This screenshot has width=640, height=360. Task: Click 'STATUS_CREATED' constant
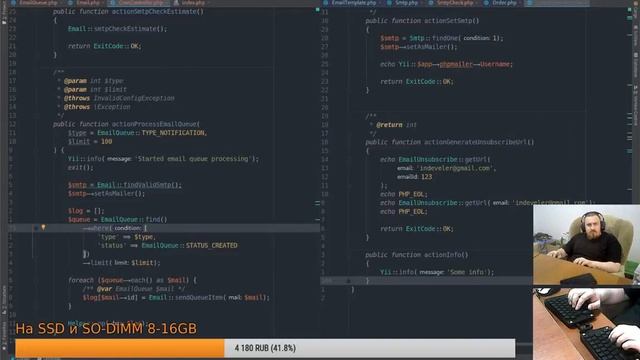(x=212, y=245)
